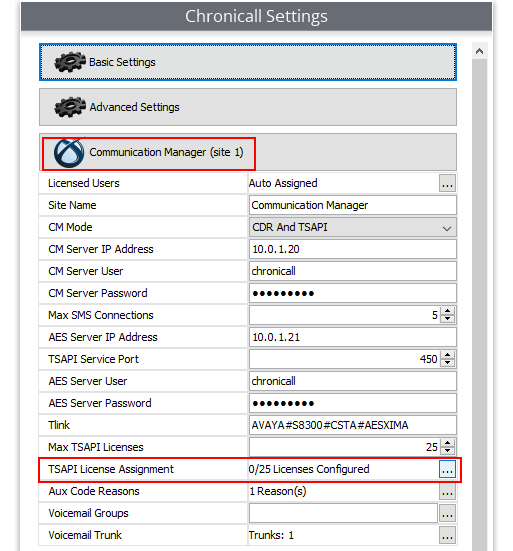Increase Max SMS Connections value
513x551 pixels.
[447, 311]
